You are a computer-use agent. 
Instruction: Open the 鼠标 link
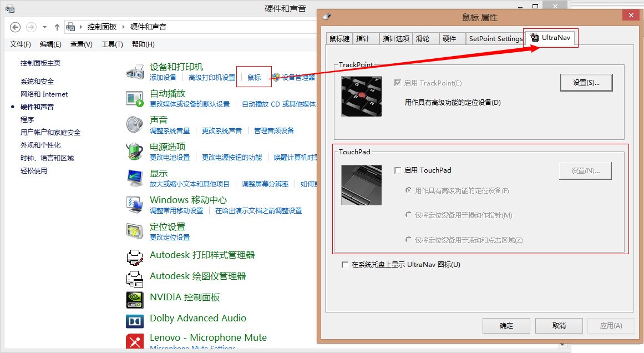click(x=254, y=77)
